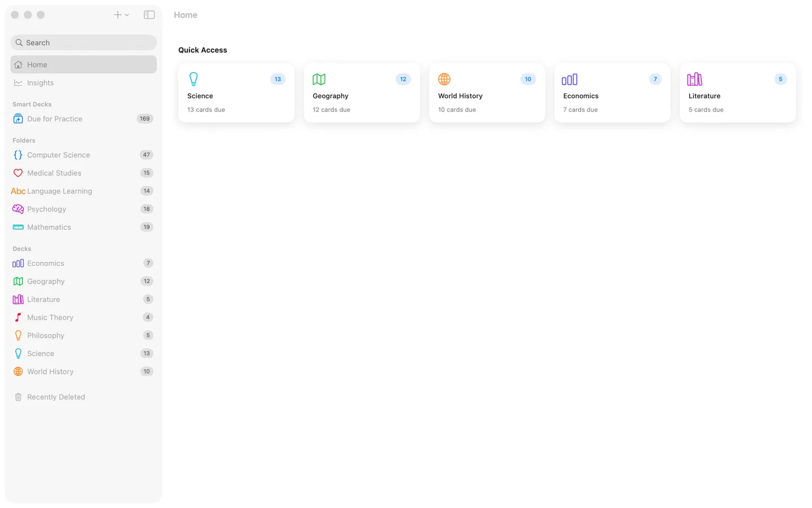
Task: Click the Economics bar chart sidebar icon
Action: 18,263
